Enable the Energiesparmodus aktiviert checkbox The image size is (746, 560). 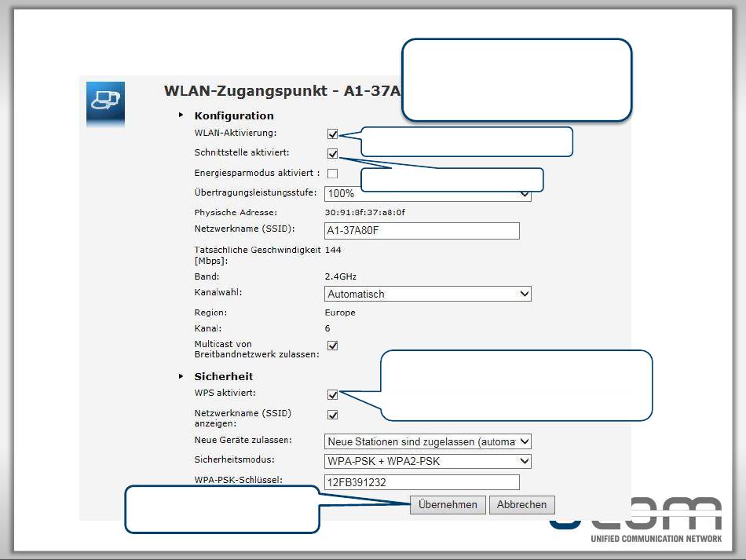[x=333, y=174]
